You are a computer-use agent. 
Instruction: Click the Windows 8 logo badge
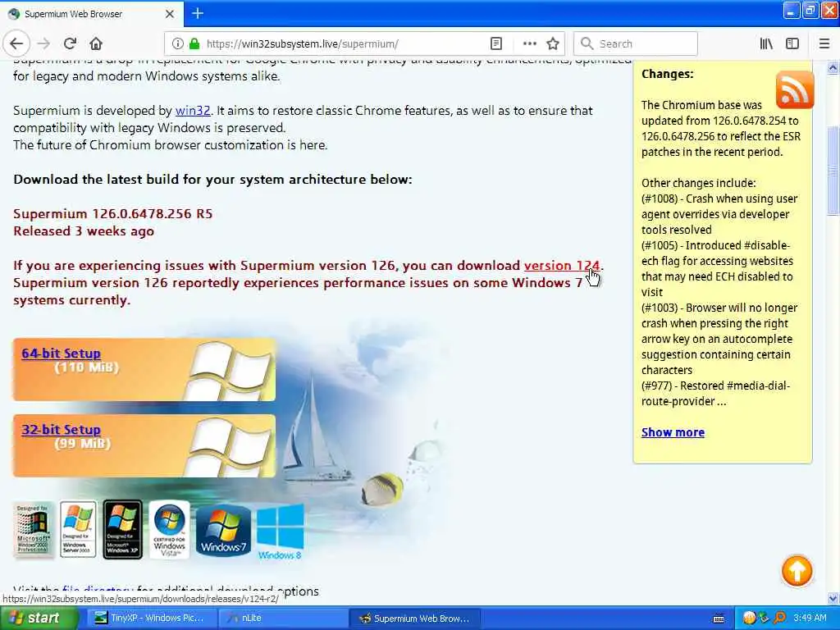[x=281, y=532]
